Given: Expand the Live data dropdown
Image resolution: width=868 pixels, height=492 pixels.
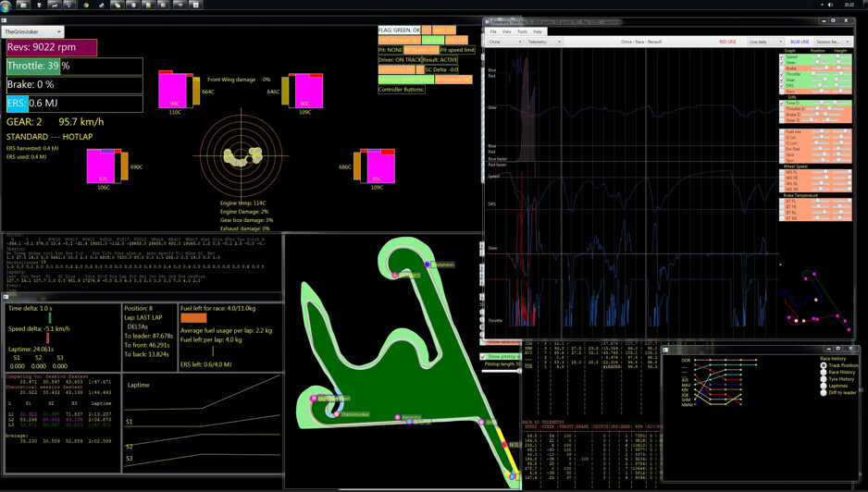Looking at the screenshot, I should (x=765, y=42).
